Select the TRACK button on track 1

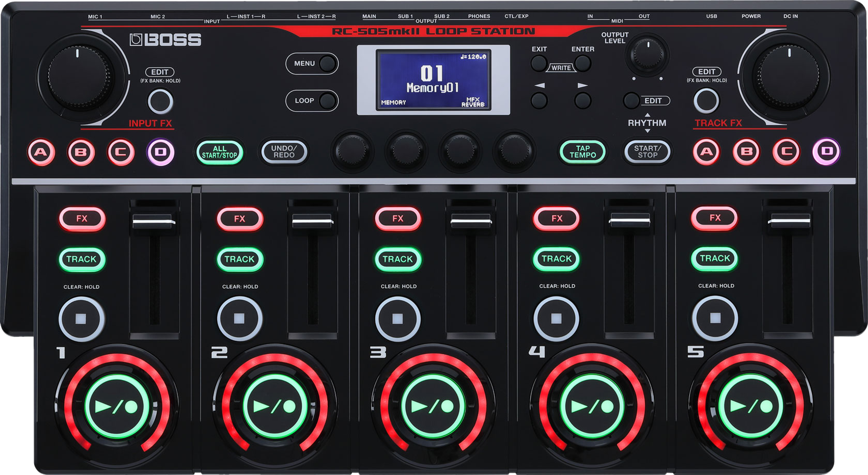(x=82, y=259)
